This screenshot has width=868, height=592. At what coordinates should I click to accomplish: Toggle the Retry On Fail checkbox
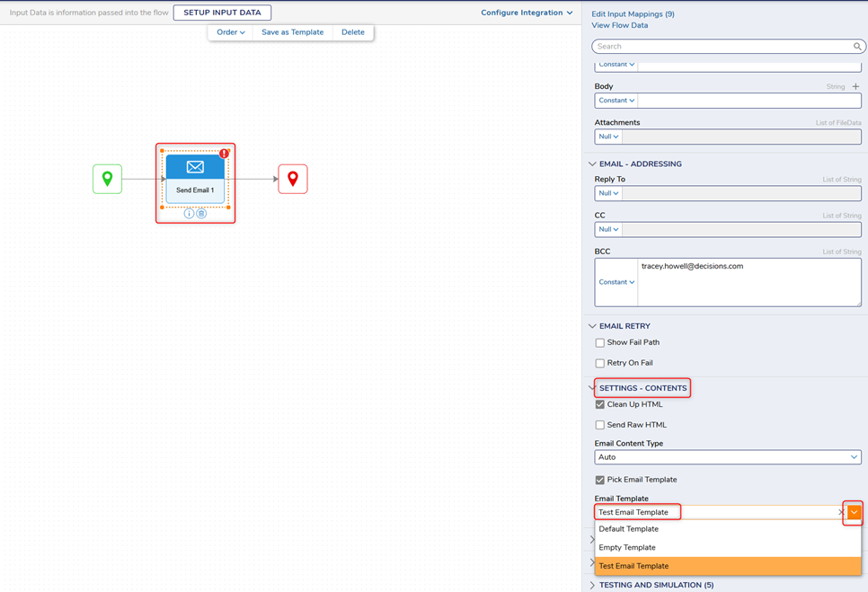coord(600,363)
